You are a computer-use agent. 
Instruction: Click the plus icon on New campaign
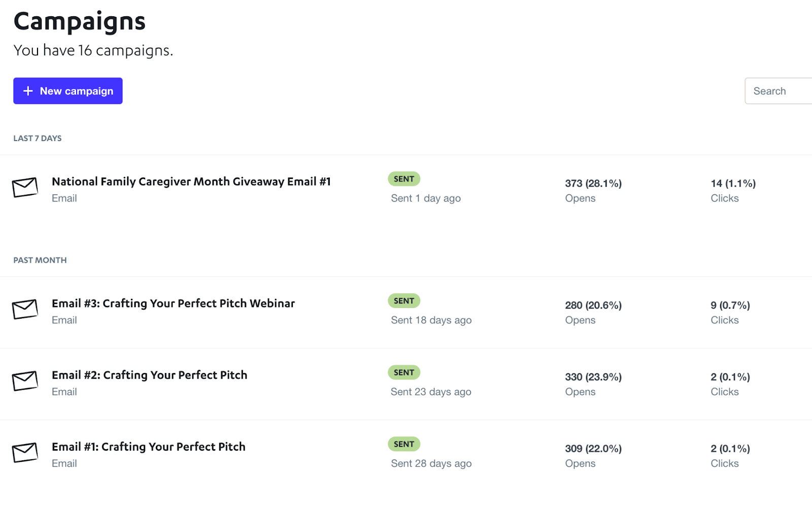click(x=28, y=91)
